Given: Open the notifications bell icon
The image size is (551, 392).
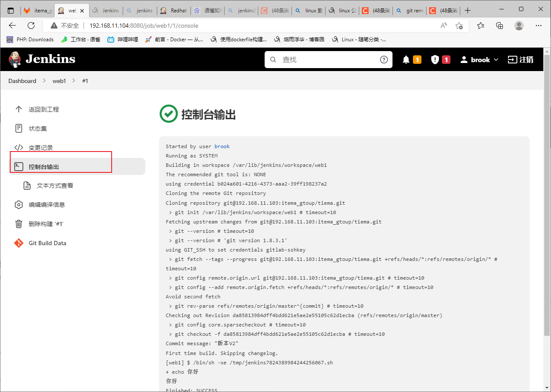Looking at the screenshot, I should click(406, 60).
